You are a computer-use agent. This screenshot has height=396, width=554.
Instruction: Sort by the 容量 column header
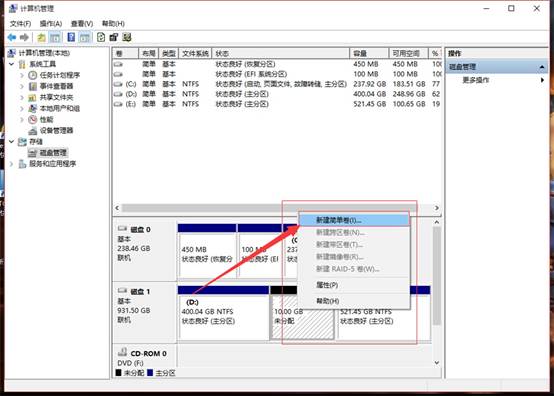pos(369,53)
